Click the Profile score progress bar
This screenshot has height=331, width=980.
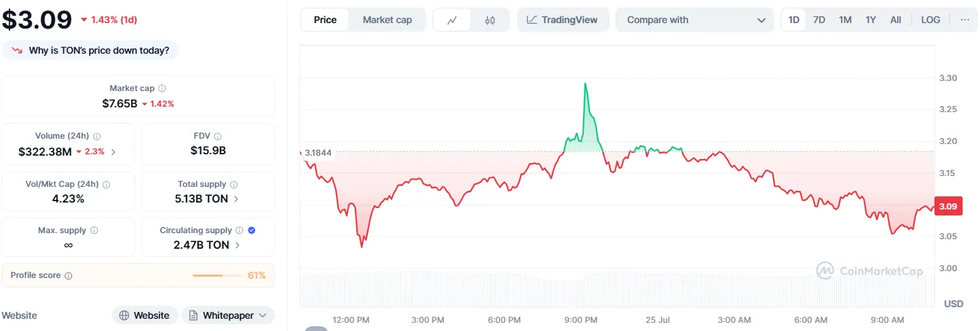(216, 276)
